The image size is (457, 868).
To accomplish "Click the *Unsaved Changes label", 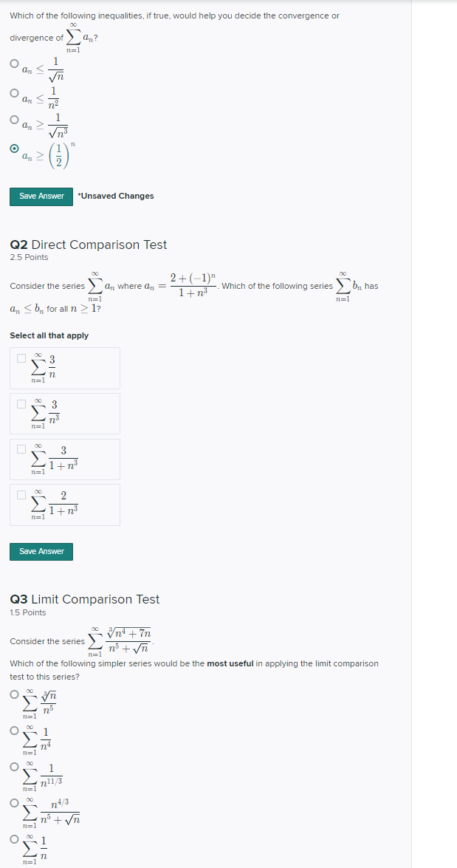I will [x=116, y=196].
